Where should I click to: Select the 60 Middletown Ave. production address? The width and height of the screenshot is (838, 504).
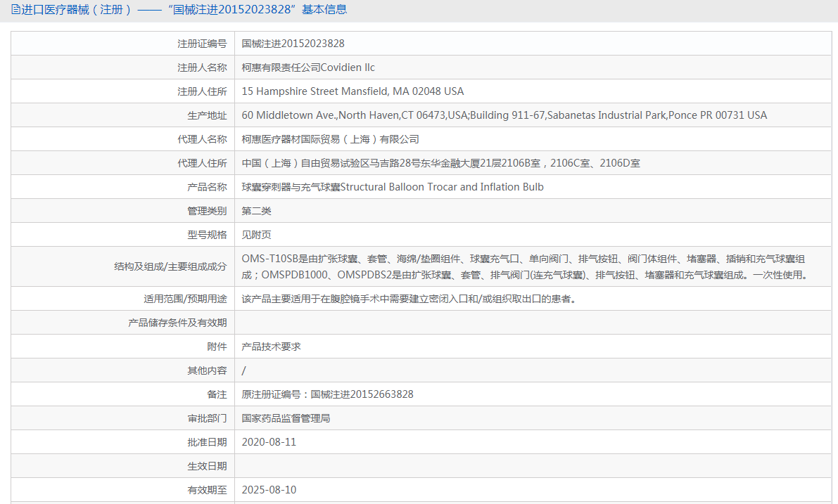[504, 115]
